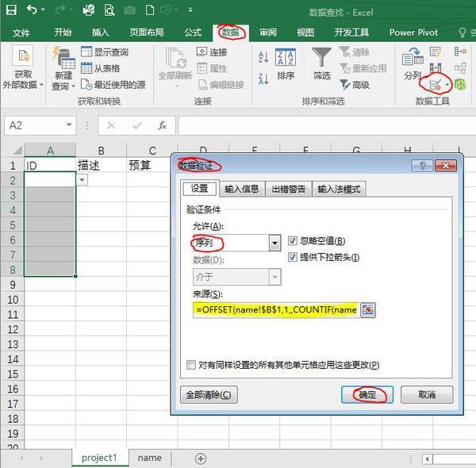Click 全部清除 button

click(209, 395)
